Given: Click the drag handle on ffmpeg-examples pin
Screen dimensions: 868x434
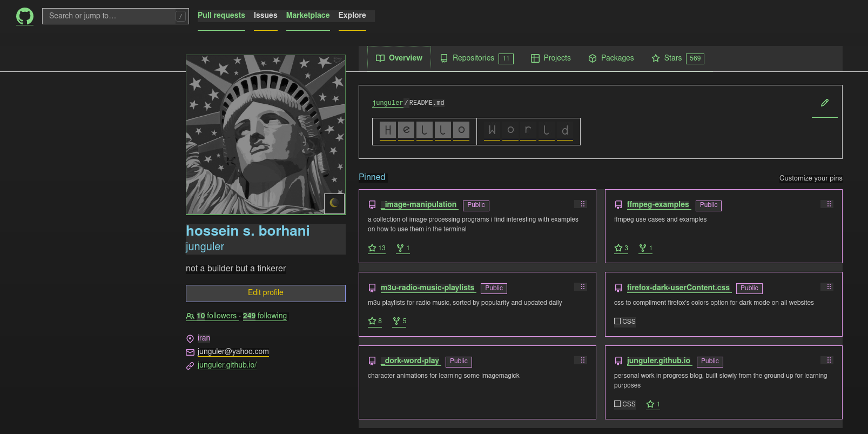Looking at the screenshot, I should (829, 204).
